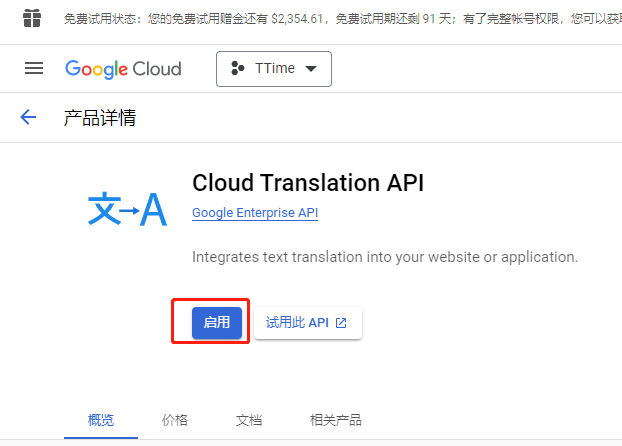Click the 产品详情 page heading

pos(100,118)
